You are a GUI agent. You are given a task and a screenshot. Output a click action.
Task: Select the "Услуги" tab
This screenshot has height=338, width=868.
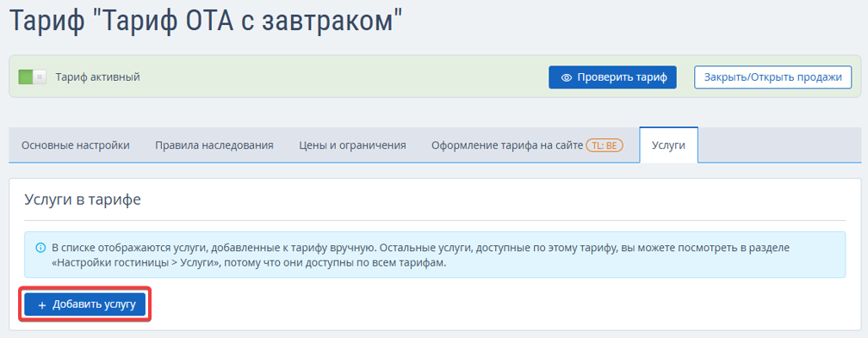click(669, 145)
